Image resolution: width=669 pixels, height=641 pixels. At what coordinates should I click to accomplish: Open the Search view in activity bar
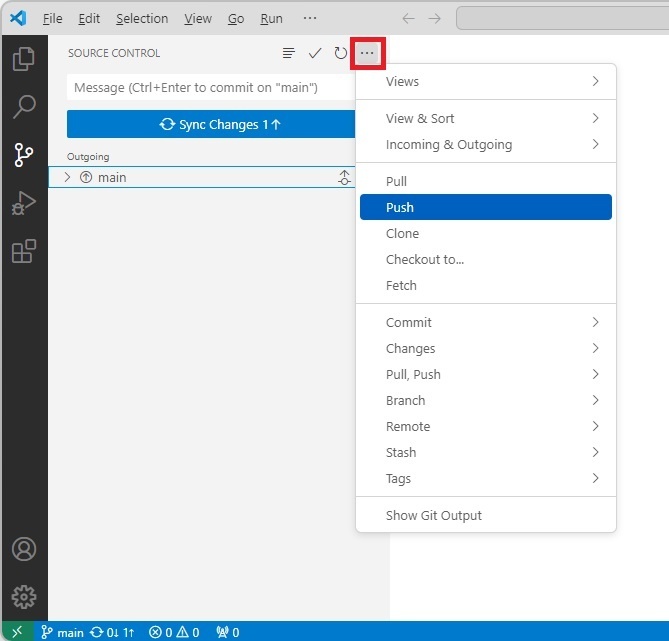click(x=24, y=106)
